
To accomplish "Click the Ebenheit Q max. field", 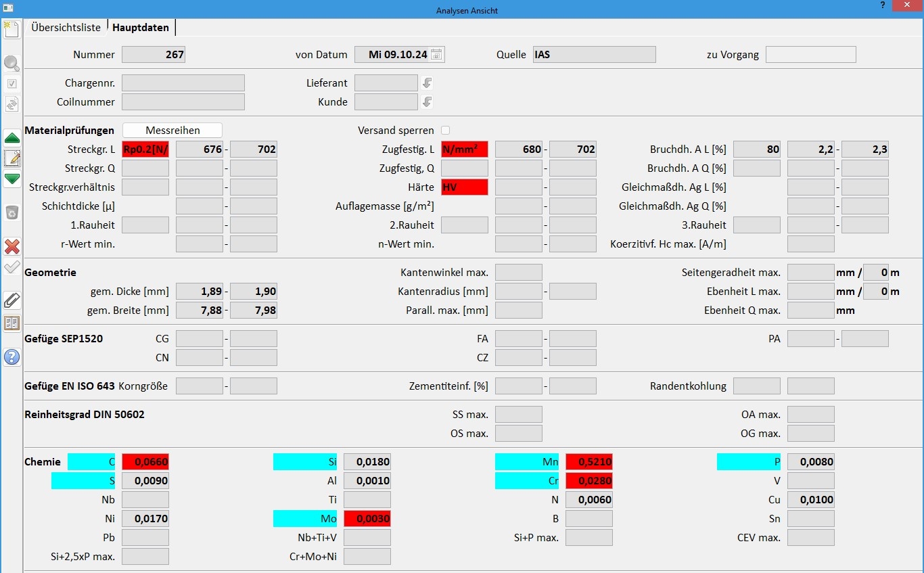I will tap(811, 311).
